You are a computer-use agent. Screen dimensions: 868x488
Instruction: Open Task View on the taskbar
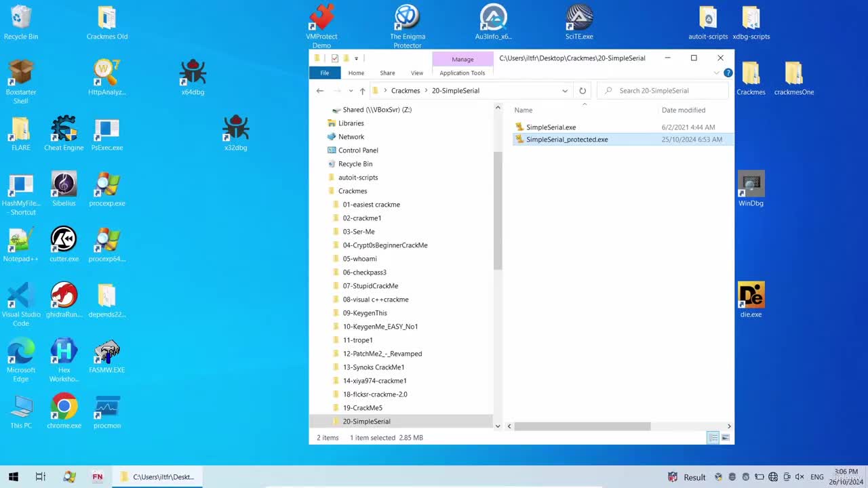coord(40,477)
